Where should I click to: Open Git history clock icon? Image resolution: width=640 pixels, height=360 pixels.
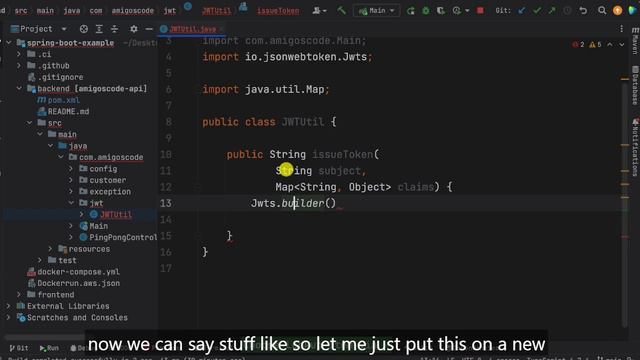tap(567, 11)
